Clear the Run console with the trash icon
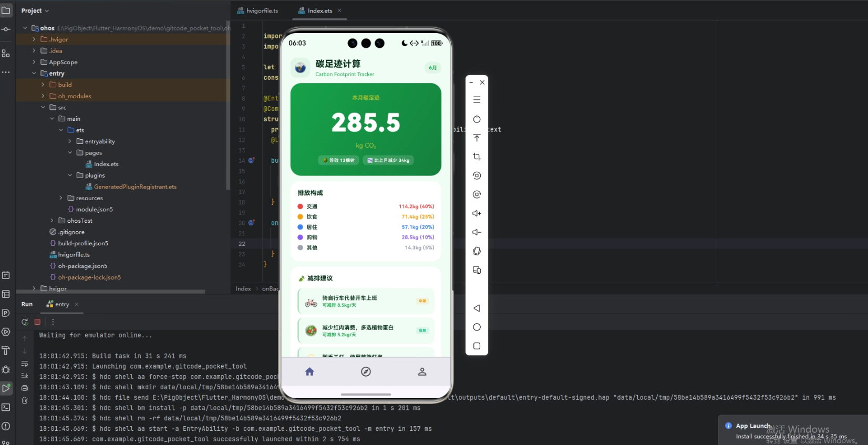Image resolution: width=868 pixels, height=445 pixels. coord(25,400)
